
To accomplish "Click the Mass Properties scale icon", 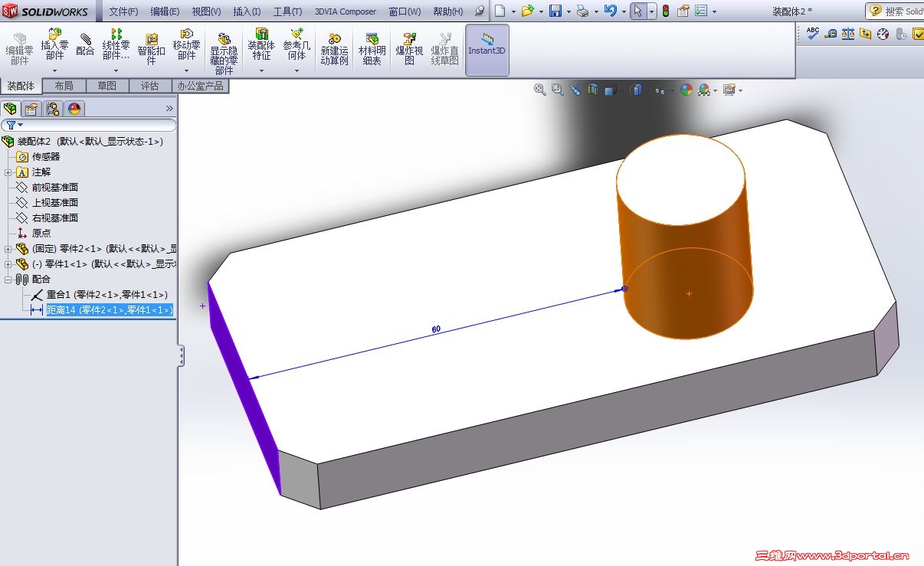I will (x=848, y=34).
